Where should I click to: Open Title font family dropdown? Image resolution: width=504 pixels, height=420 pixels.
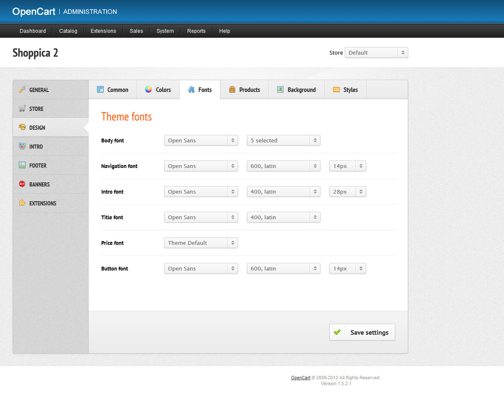(201, 217)
